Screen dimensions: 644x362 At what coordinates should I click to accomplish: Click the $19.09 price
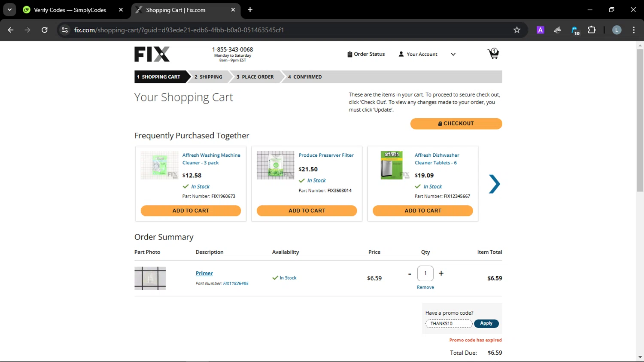[424, 176]
